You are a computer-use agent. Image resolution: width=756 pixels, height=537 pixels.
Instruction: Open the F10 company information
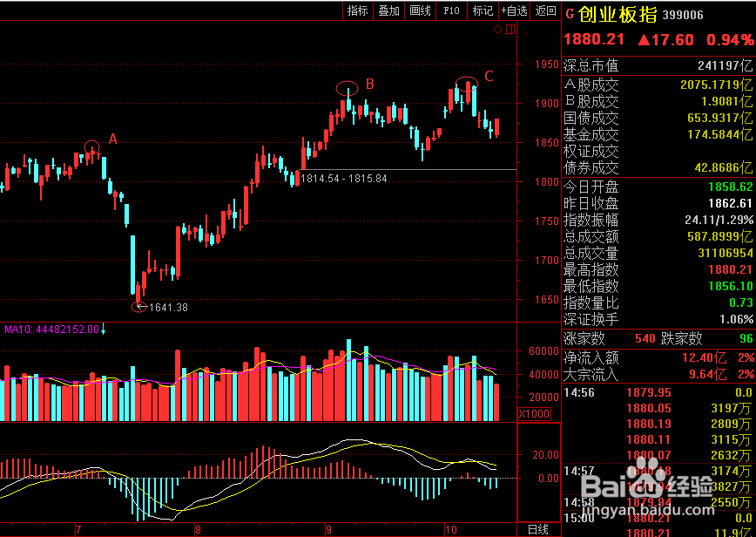point(451,10)
